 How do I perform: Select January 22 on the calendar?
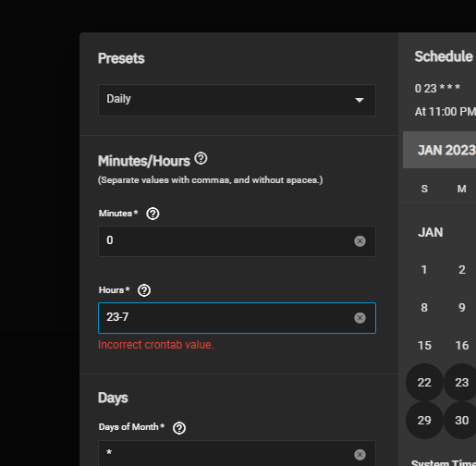tap(424, 383)
